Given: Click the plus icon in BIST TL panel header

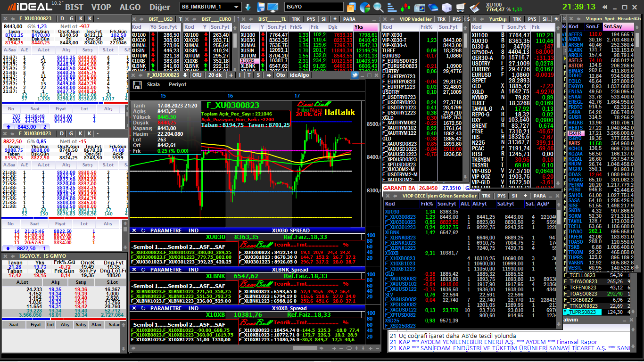Looking at the screenshot, I should pos(335,19).
